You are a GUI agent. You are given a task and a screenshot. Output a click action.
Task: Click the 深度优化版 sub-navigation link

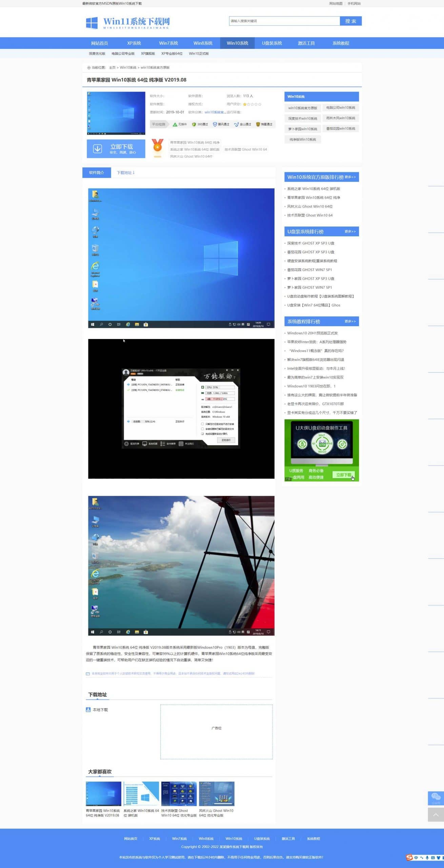click(x=97, y=54)
